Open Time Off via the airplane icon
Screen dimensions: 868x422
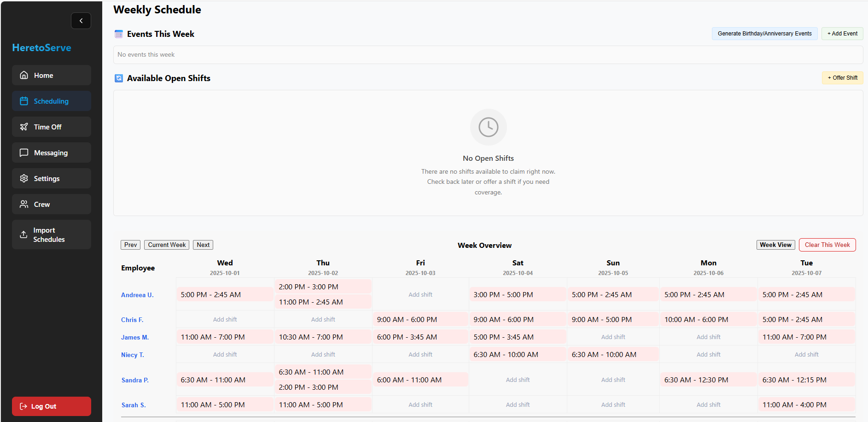[23, 127]
